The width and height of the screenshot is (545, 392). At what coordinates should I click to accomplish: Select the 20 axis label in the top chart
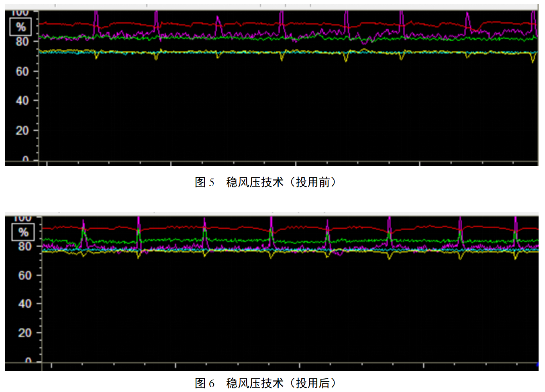click(x=22, y=130)
